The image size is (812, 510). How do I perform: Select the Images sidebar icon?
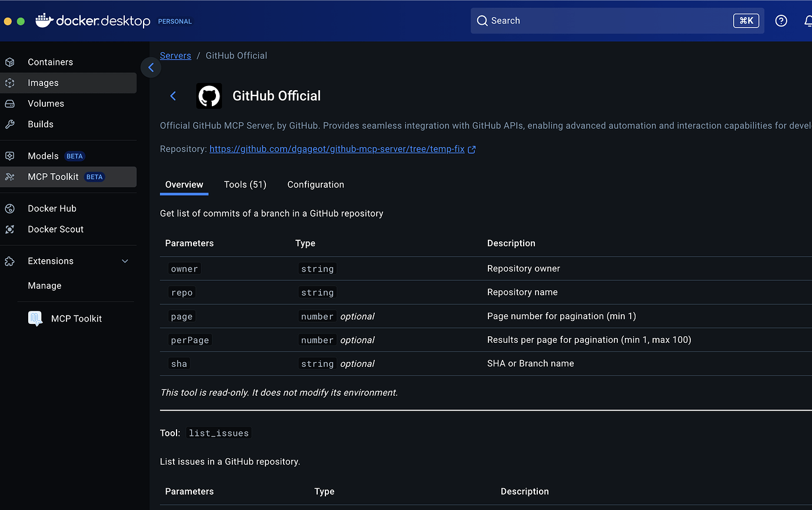[x=44, y=82]
